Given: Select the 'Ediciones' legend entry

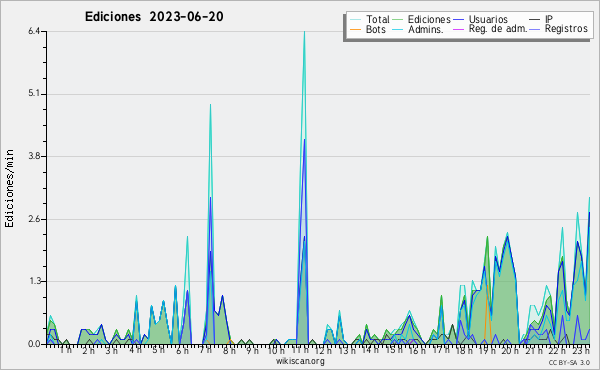Looking at the screenshot, I should [429, 19].
